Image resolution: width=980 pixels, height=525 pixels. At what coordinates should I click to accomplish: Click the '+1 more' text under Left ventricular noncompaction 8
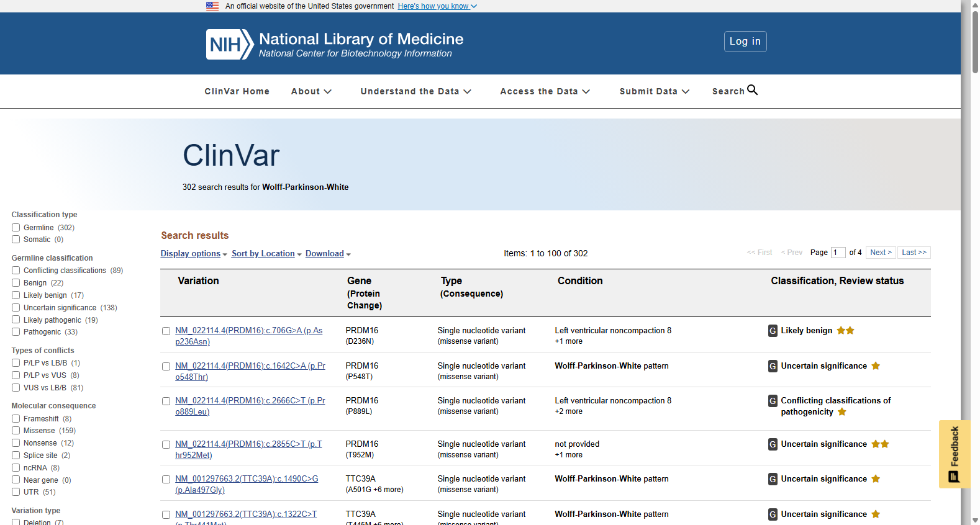(x=569, y=341)
